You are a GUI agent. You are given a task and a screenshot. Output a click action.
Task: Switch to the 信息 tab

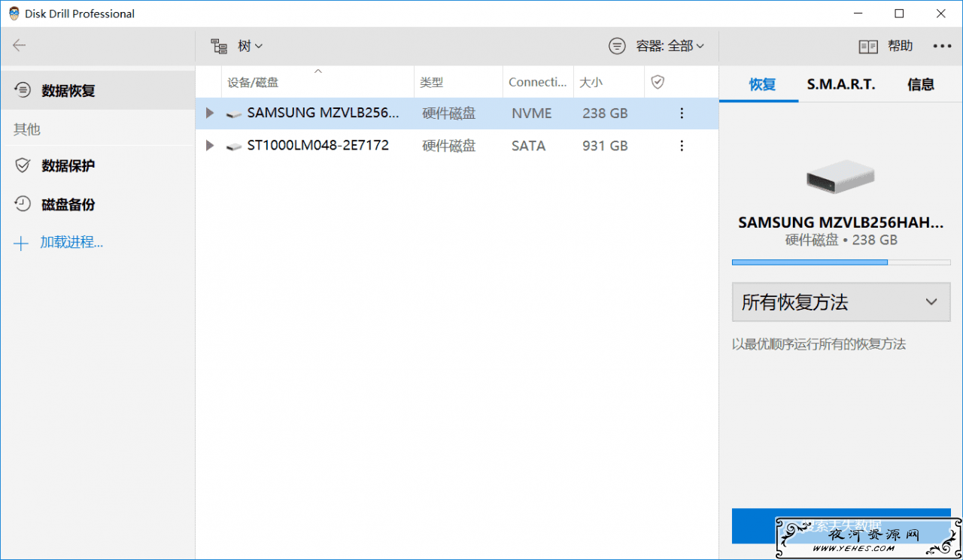pos(921,84)
